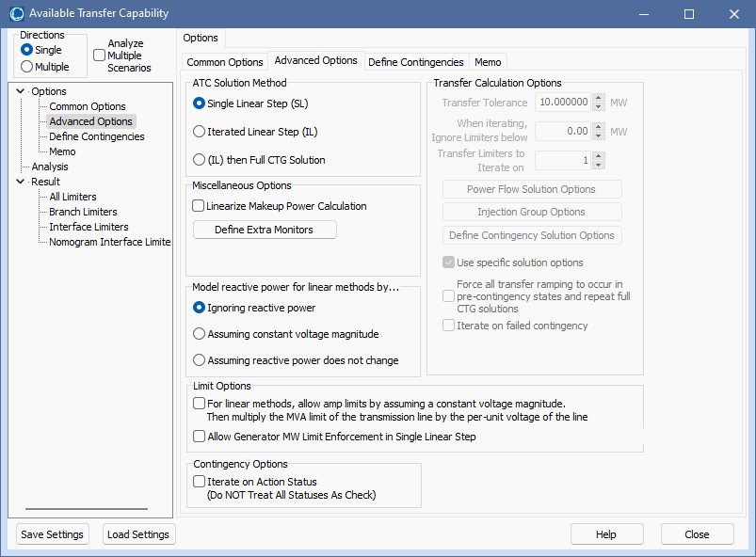Select Assuming constant voltage magnitude option
756x557 pixels.
pos(199,334)
